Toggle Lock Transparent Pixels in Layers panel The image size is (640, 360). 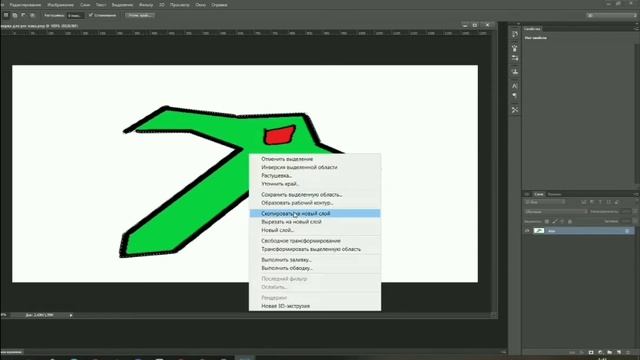click(547, 221)
